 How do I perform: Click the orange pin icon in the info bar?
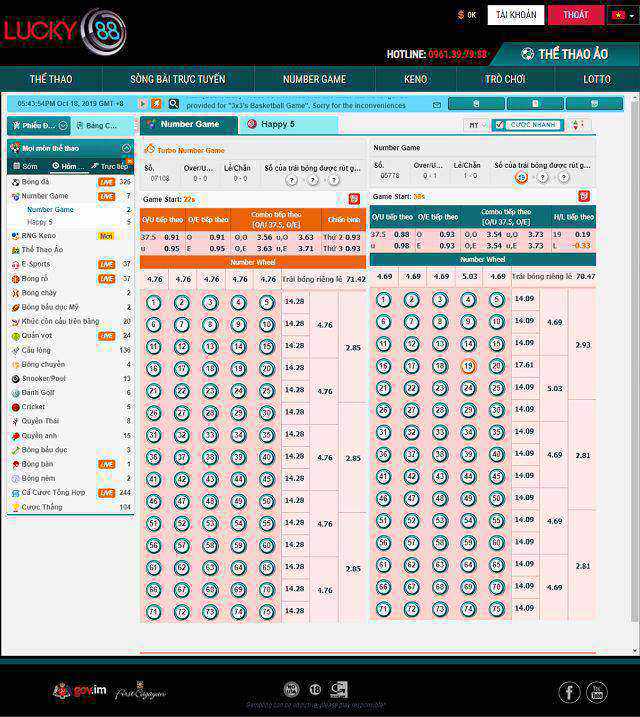pos(156,104)
